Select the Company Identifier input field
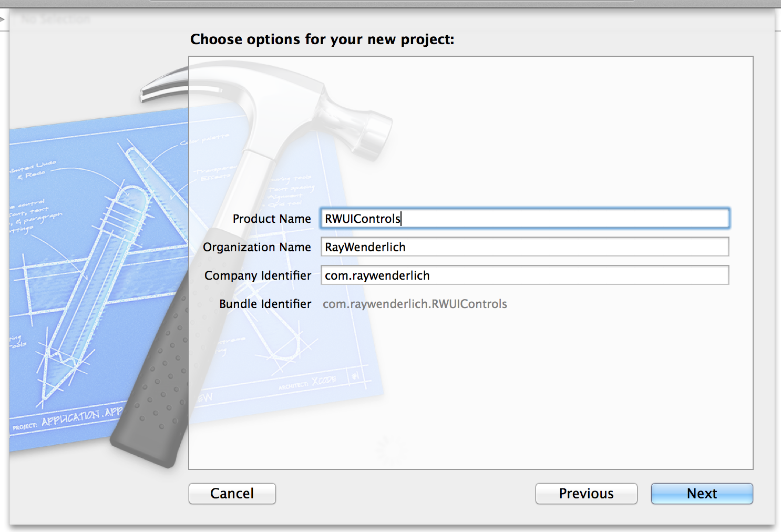The image size is (781, 532). pos(525,275)
